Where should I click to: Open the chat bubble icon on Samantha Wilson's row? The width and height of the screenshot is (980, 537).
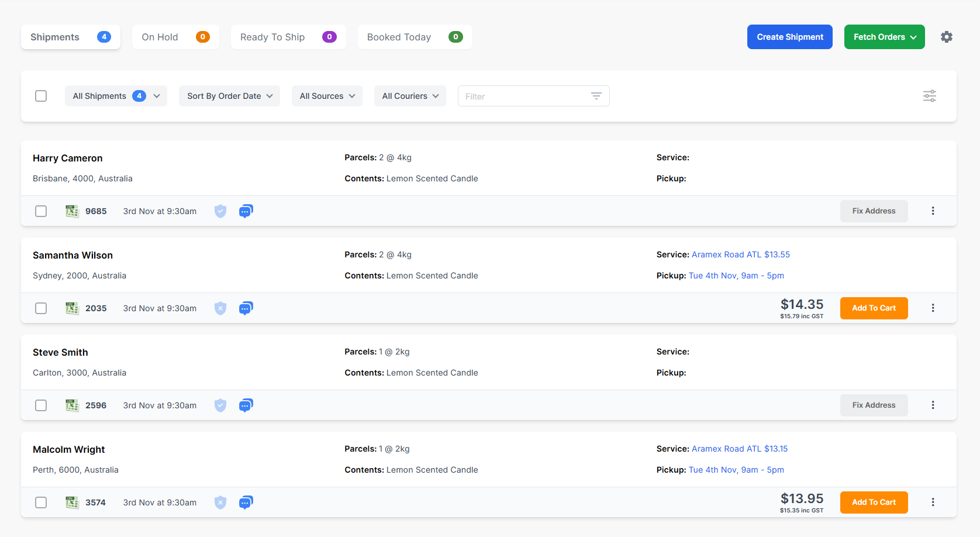tap(246, 308)
